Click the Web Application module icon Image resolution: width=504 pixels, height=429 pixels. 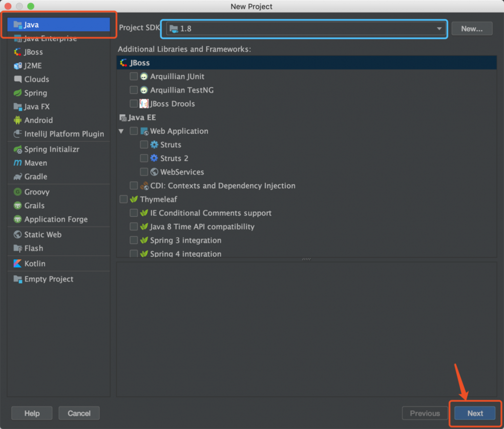click(x=144, y=131)
